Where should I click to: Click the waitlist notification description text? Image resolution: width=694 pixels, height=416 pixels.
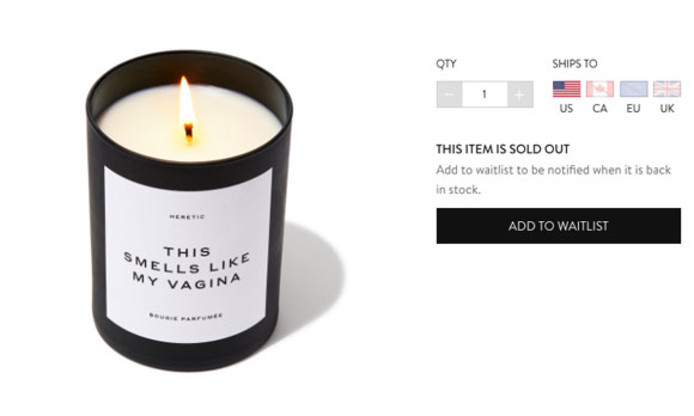[x=553, y=180]
